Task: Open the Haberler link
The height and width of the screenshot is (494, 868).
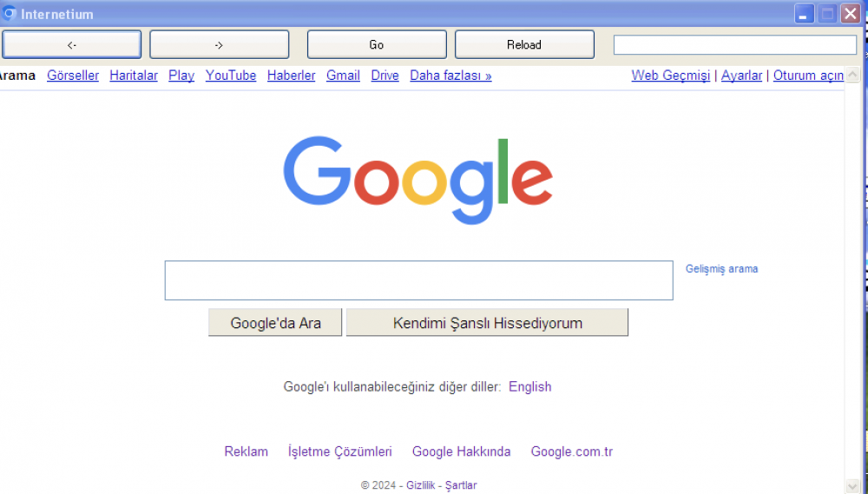Action: (x=291, y=76)
